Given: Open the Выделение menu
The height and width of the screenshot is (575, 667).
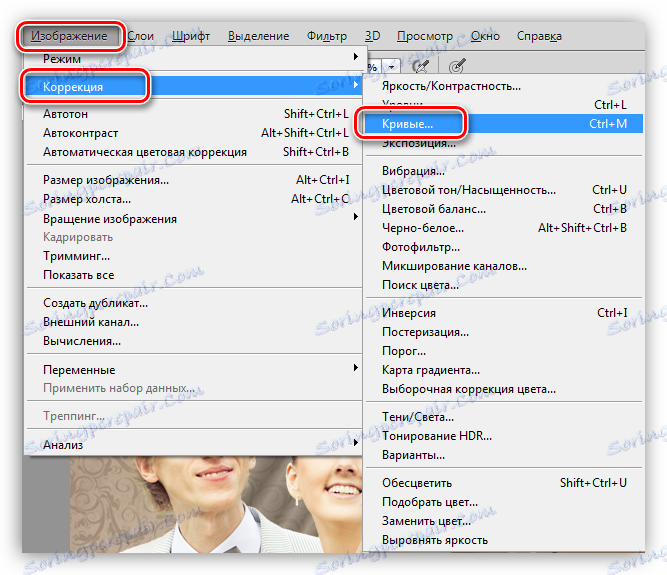Looking at the screenshot, I should 258,36.
